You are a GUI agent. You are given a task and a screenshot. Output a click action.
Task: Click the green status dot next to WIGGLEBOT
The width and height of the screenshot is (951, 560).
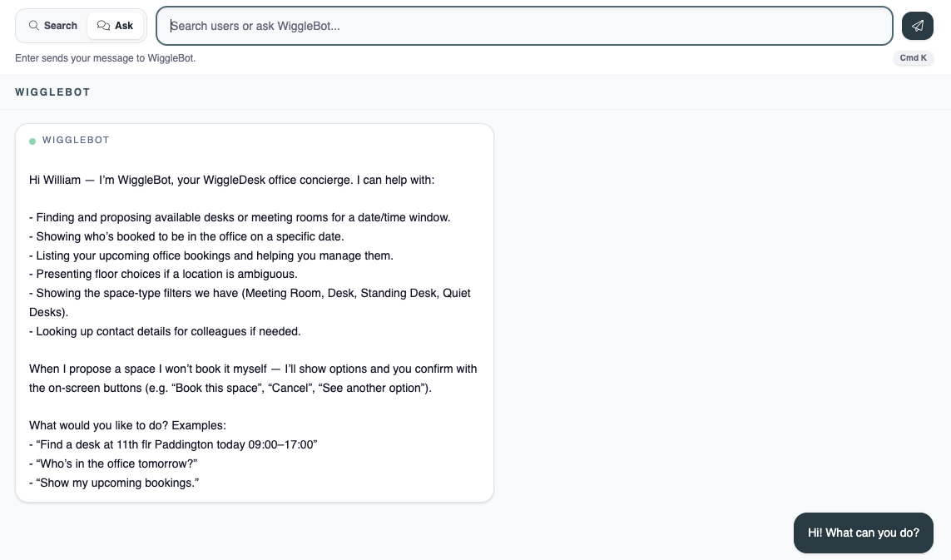(32, 141)
